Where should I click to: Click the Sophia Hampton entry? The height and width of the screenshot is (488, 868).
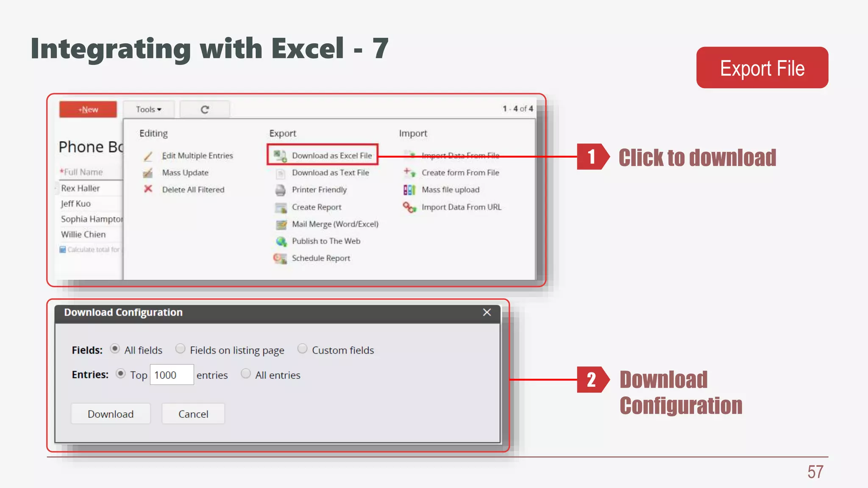pos(92,219)
